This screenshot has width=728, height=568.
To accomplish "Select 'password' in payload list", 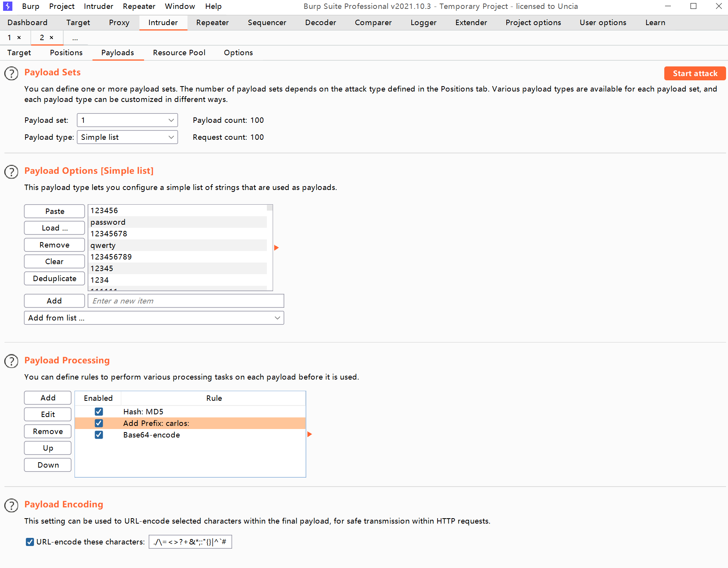I will [178, 222].
